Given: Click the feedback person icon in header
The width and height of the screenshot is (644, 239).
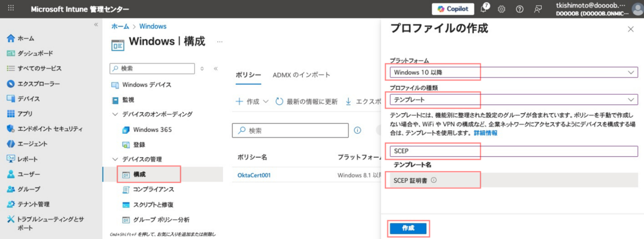Looking at the screenshot, I should coord(538,9).
